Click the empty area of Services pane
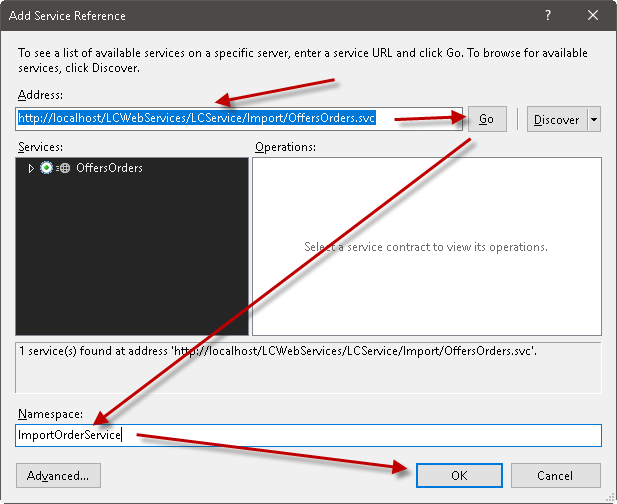 pyautogui.click(x=132, y=270)
